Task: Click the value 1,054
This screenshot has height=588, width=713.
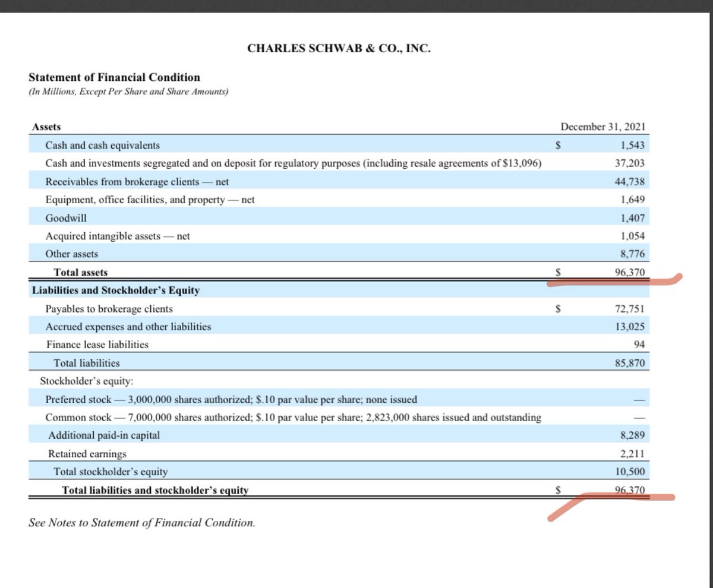Action: point(632,236)
